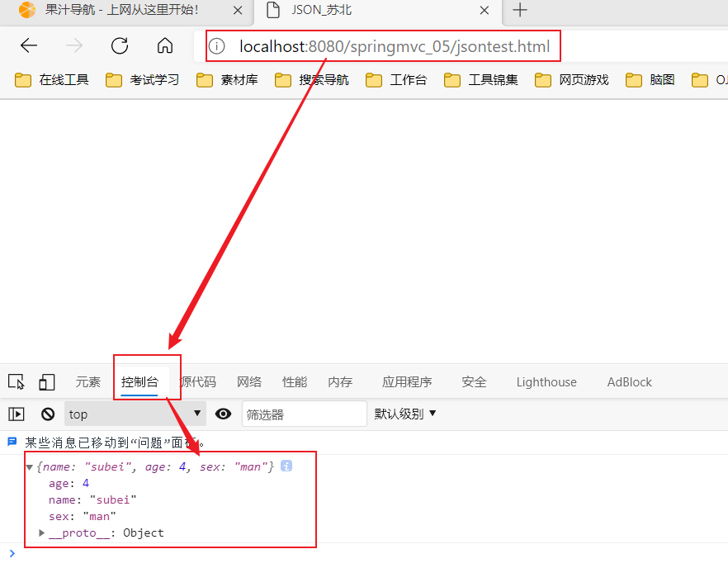Viewport: 728px width, 568px height.
Task: Click the Refresh page icon
Action: (x=120, y=46)
